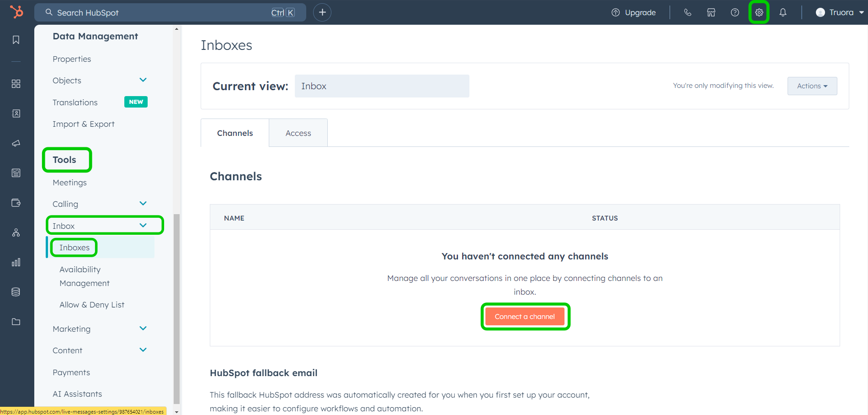868x415 pixels.
Task: Expand the Calling submenu
Action: tap(143, 204)
